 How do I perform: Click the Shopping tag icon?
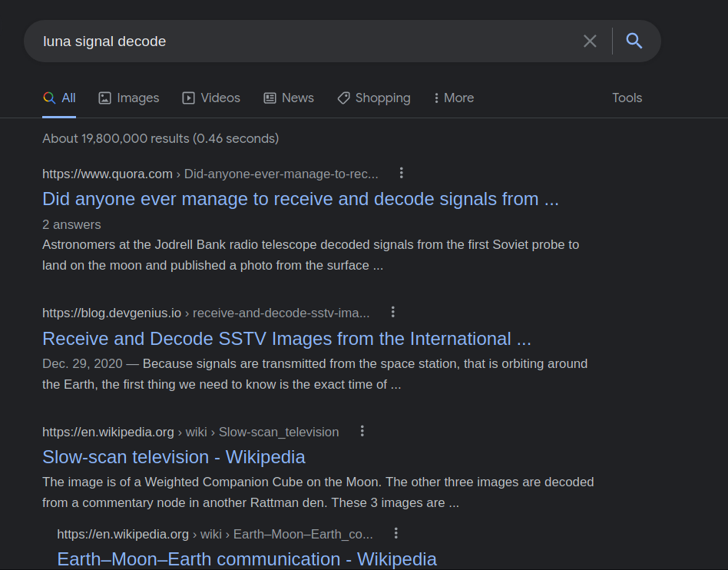(x=343, y=98)
